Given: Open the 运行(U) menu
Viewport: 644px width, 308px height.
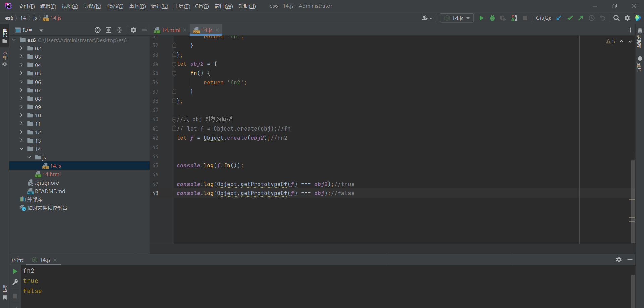Looking at the screenshot, I should pyautogui.click(x=160, y=6).
